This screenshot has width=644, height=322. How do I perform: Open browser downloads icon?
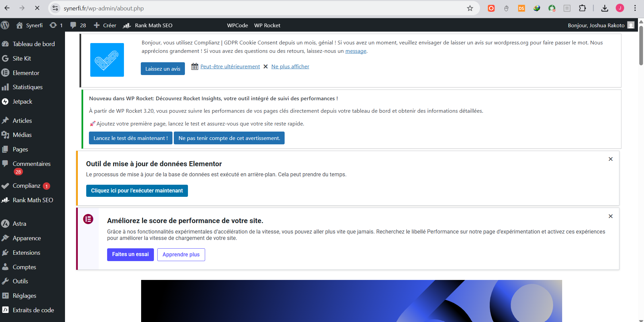(x=605, y=8)
